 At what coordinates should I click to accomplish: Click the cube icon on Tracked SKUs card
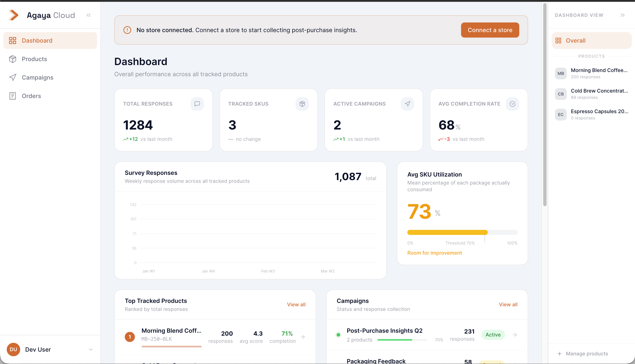point(302,104)
